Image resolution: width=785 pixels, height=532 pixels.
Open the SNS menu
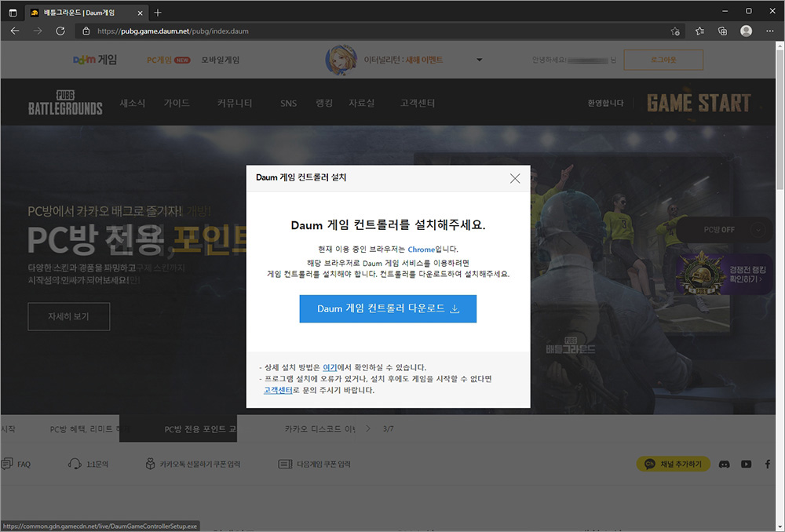click(288, 103)
